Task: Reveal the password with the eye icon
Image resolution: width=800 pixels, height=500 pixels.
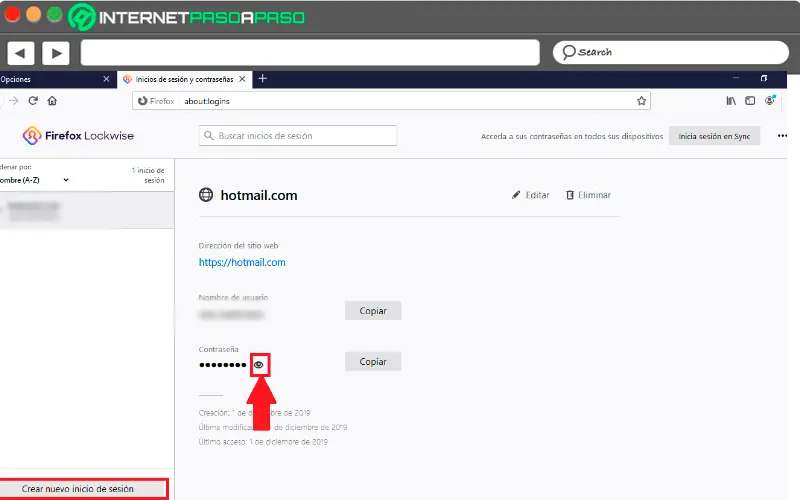Action: 259,365
